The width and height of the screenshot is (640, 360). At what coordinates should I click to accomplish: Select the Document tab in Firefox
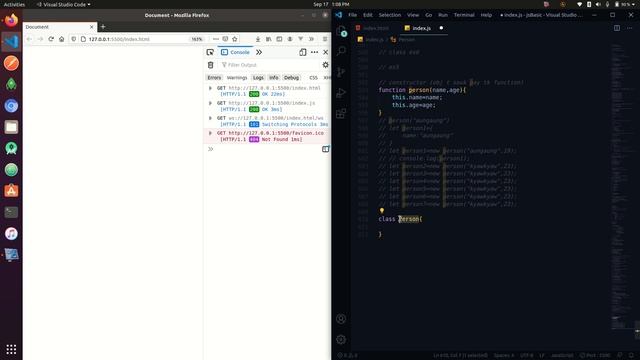[x=60, y=27]
